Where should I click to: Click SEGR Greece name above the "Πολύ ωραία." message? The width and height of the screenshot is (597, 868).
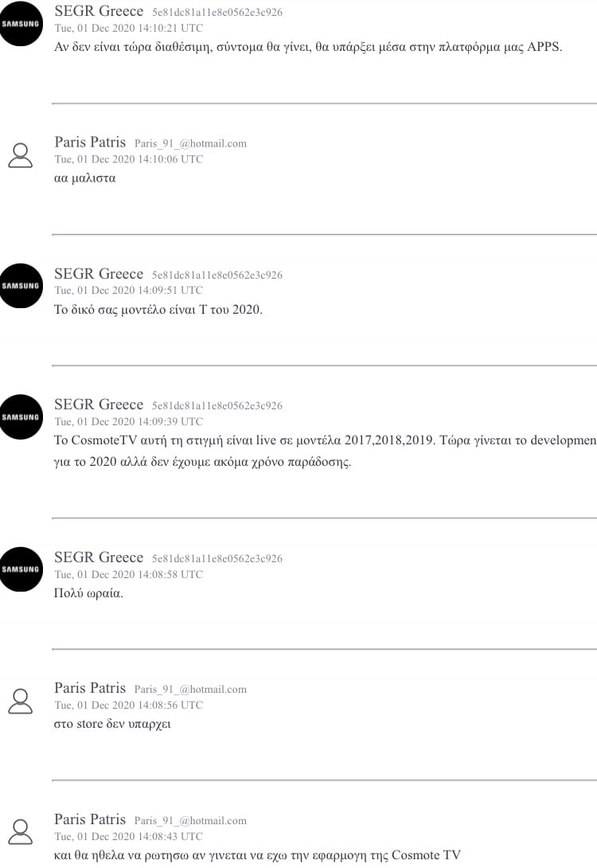pyautogui.click(x=99, y=557)
